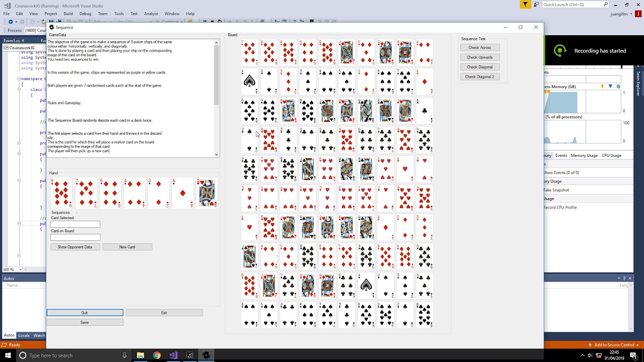
Task: Select the face card in Hand
Action: (207, 193)
